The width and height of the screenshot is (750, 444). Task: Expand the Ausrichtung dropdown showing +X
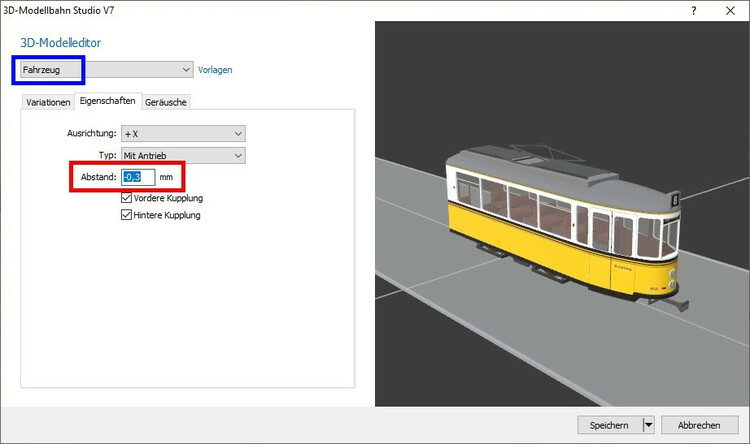click(x=183, y=133)
